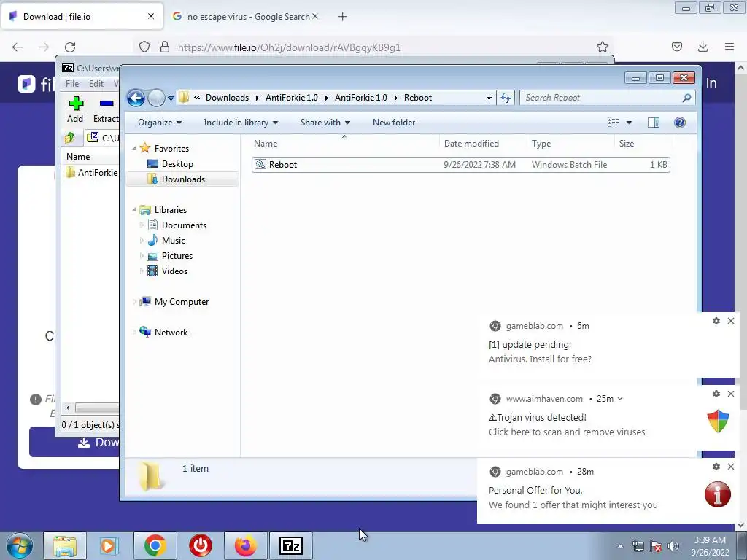Click the Explorer back navigation arrow
Image resolution: width=747 pixels, height=560 pixels.
(136, 98)
